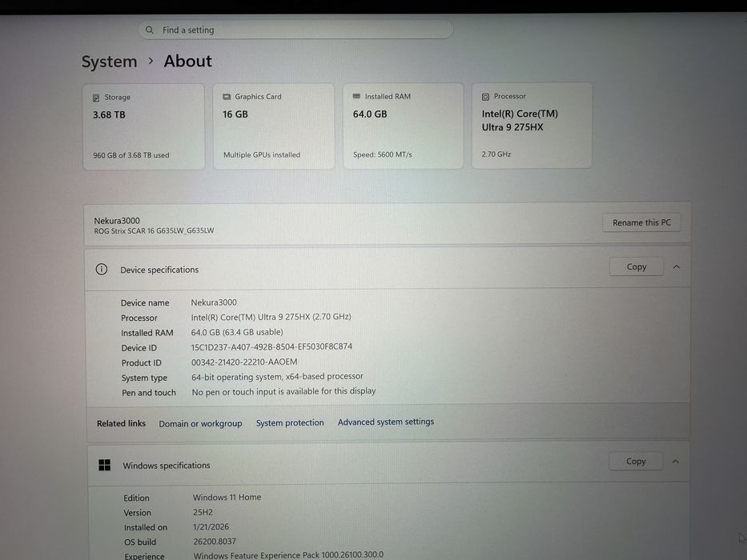Viewport: 747px width, 560px height.
Task: Open System protection link
Action: point(290,422)
